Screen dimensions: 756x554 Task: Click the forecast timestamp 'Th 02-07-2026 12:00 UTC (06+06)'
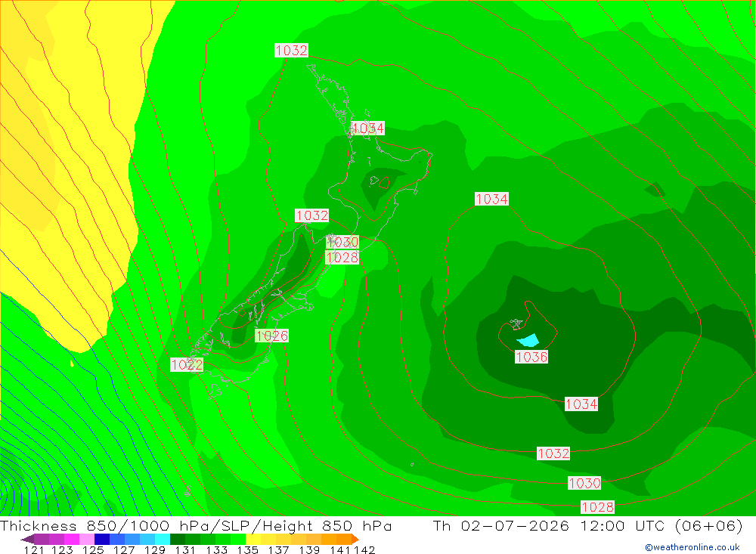coord(587,525)
